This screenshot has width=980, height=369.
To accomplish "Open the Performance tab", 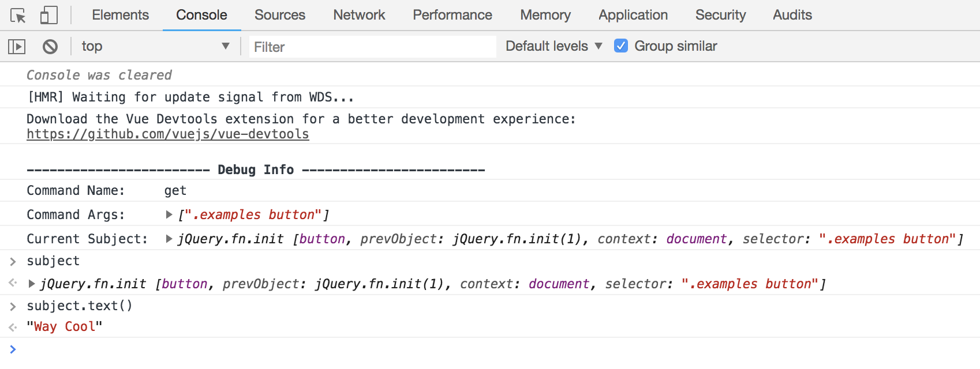I will coord(452,15).
